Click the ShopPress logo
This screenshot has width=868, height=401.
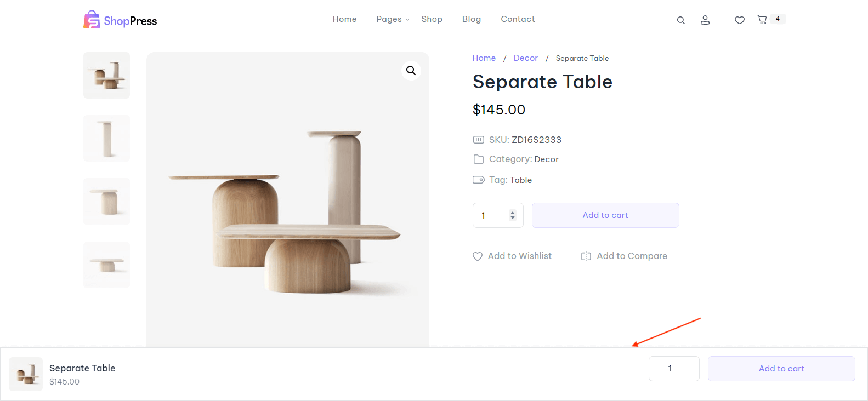coord(120,20)
